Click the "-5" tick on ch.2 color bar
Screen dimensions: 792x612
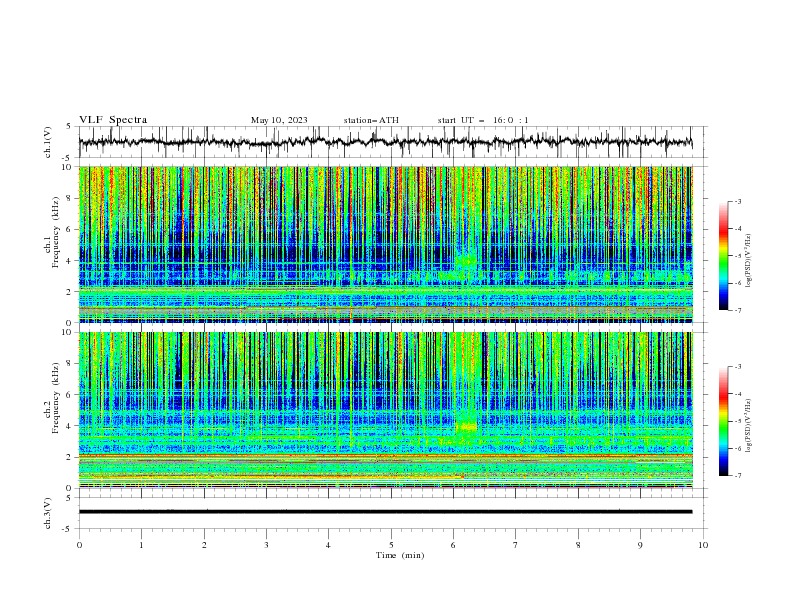(737, 421)
